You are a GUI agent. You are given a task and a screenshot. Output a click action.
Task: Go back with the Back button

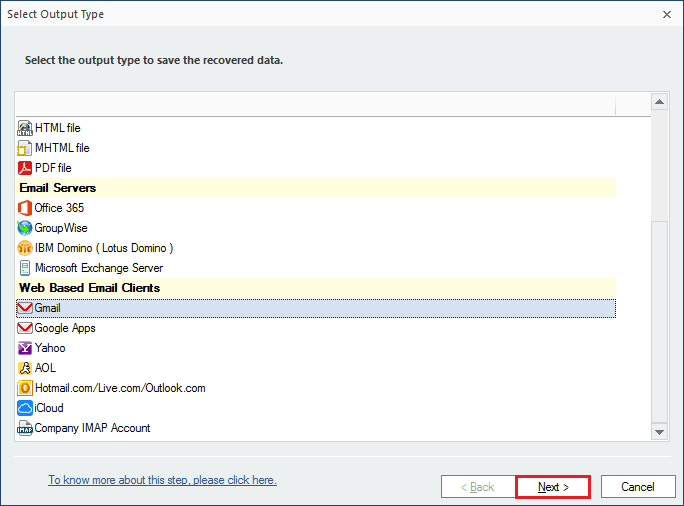click(477, 487)
